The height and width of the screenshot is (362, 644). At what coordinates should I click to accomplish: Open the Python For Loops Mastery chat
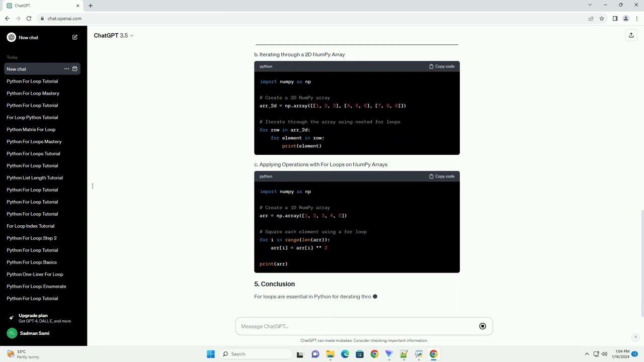coord(34,141)
